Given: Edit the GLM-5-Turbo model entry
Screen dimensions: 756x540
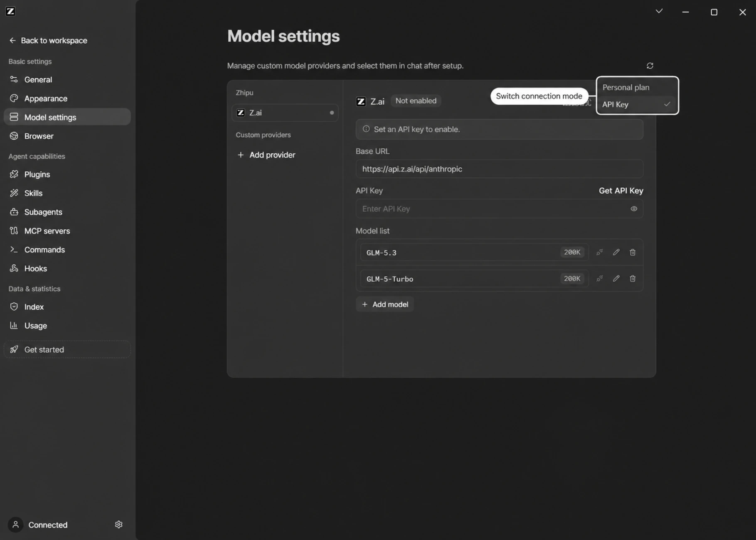Looking at the screenshot, I should coord(616,278).
